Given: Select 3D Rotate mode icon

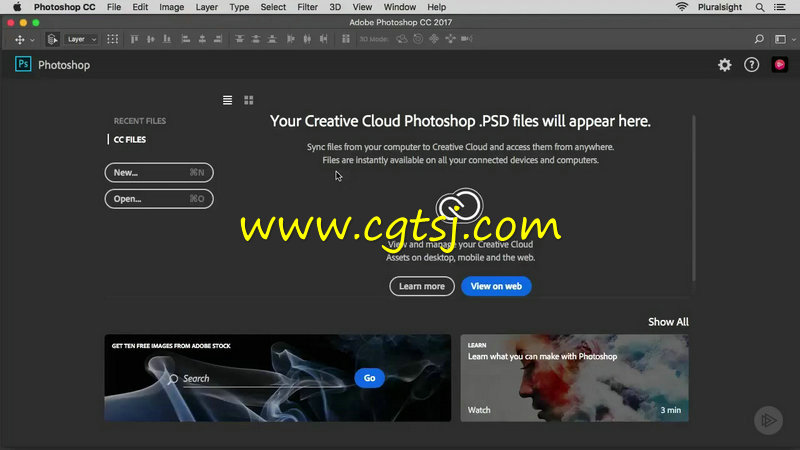Looking at the screenshot, I should pyautogui.click(x=402, y=39).
